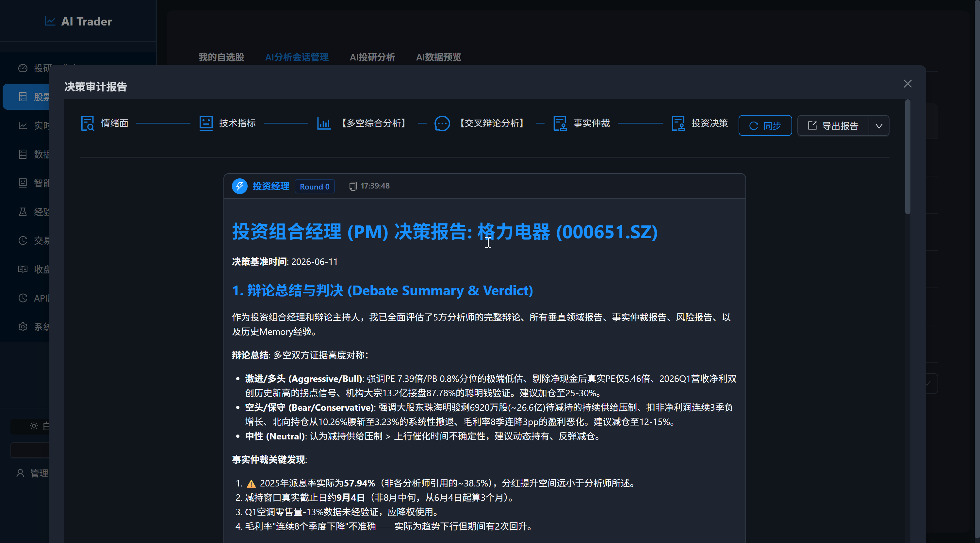Select the 技术指标 step label

[237, 123]
